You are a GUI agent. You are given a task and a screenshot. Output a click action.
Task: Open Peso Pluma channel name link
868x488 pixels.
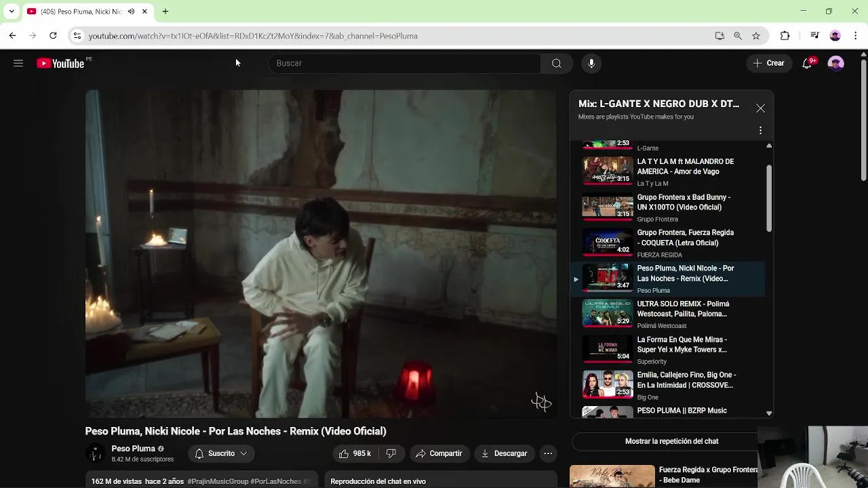point(133,449)
